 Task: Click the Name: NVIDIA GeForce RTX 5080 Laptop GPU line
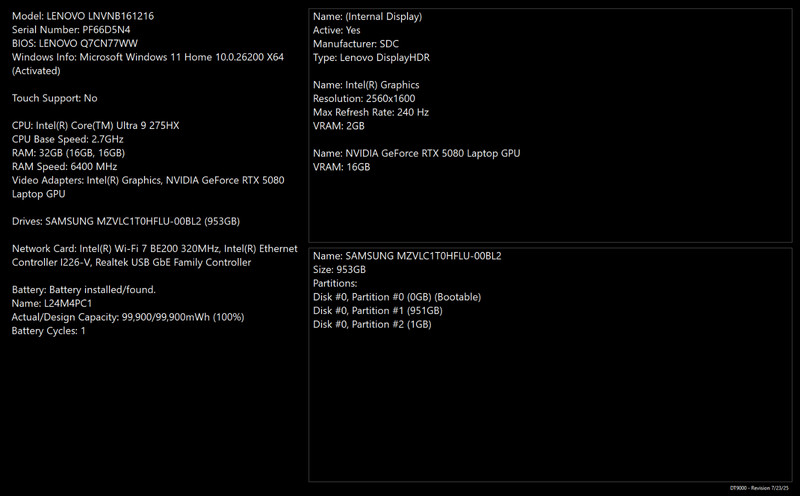pyautogui.click(x=416, y=154)
